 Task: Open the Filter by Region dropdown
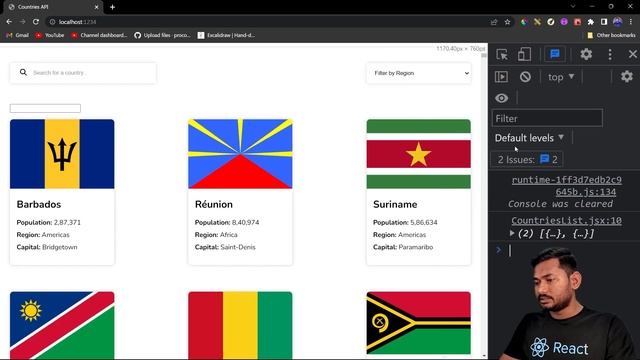419,73
